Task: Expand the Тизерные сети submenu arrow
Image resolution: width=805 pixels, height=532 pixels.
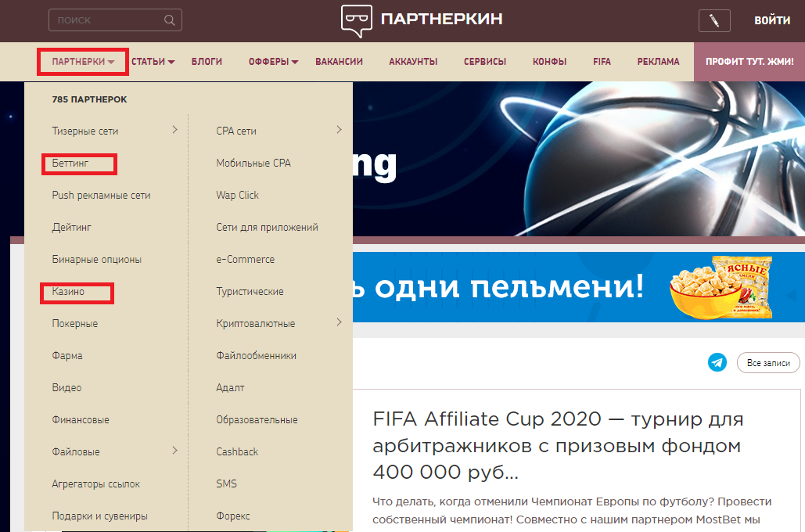Action: coord(175,130)
